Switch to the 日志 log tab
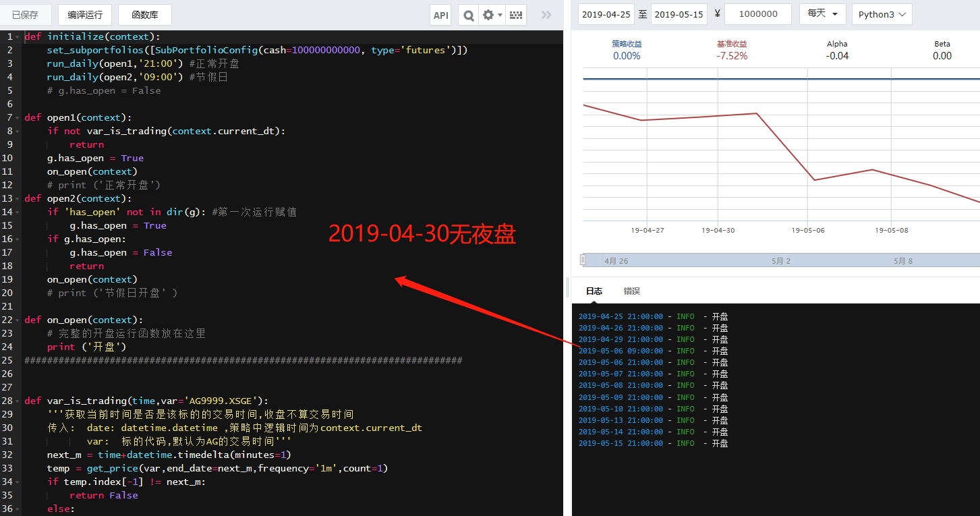This screenshot has height=516, width=980. 594,291
